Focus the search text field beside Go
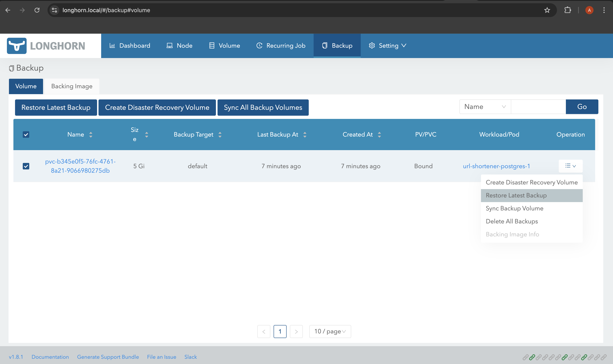Image resolution: width=613 pixels, height=364 pixels. pos(538,107)
